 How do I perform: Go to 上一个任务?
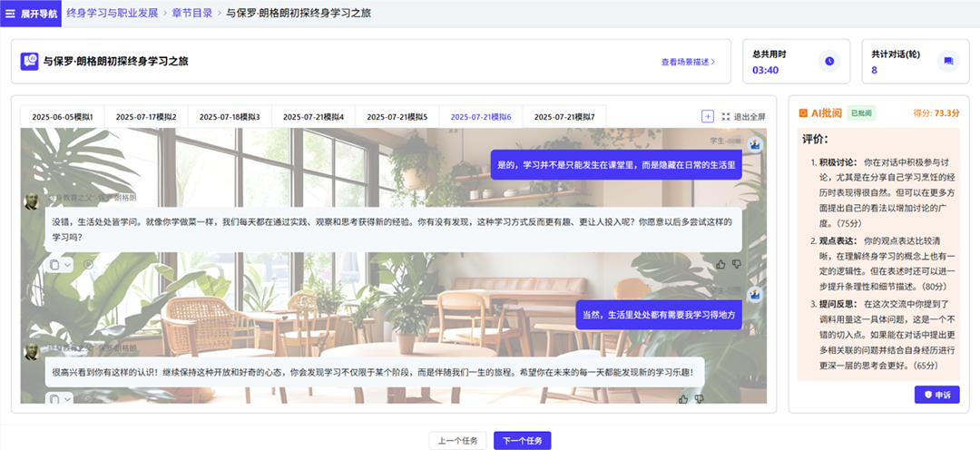tap(457, 441)
